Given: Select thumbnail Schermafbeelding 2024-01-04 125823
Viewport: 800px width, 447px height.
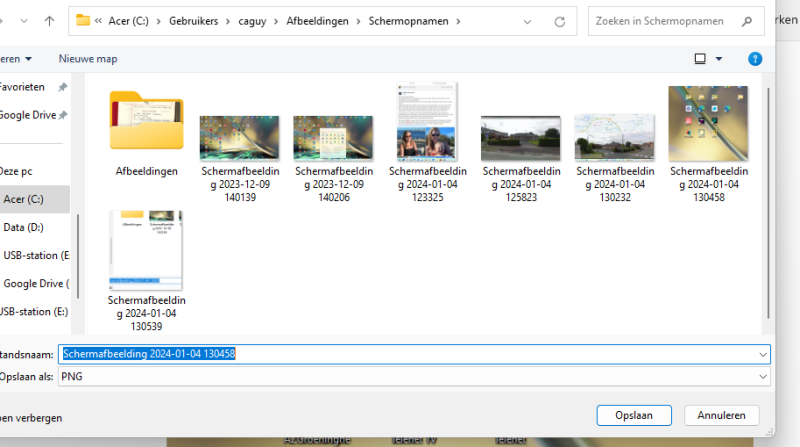Looking at the screenshot, I should click(x=520, y=138).
